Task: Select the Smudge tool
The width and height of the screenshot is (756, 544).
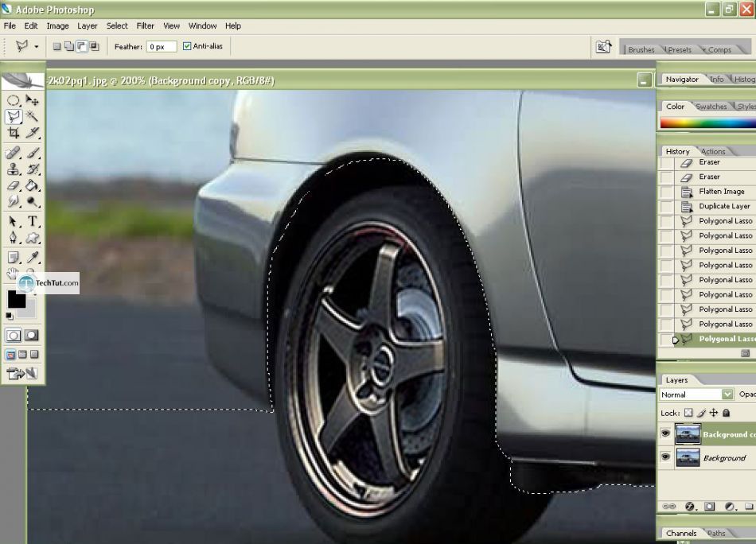Action: tap(13, 201)
